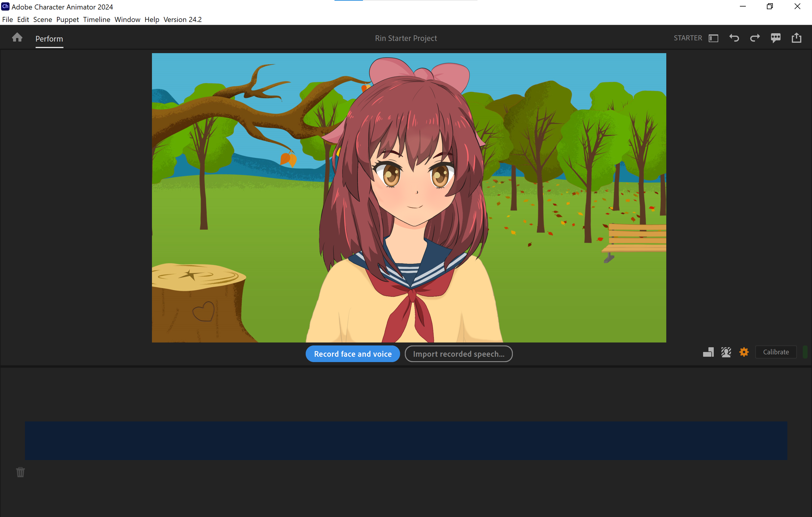Click the Import recorded speech button
The width and height of the screenshot is (812, 517).
coord(459,354)
